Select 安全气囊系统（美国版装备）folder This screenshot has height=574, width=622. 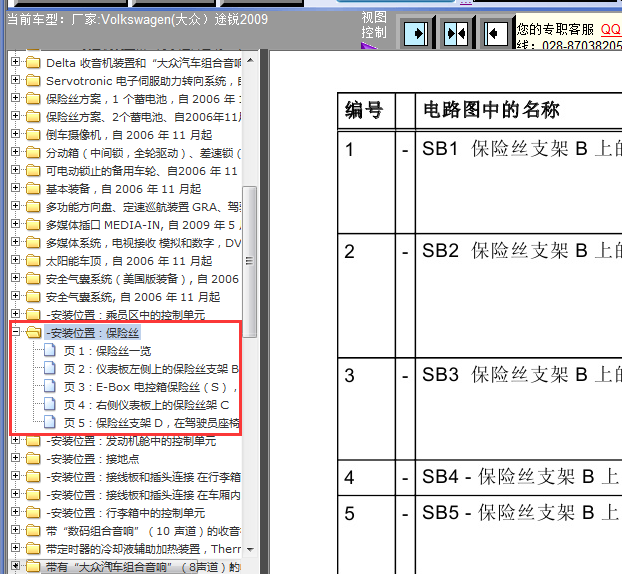[x=142, y=279]
